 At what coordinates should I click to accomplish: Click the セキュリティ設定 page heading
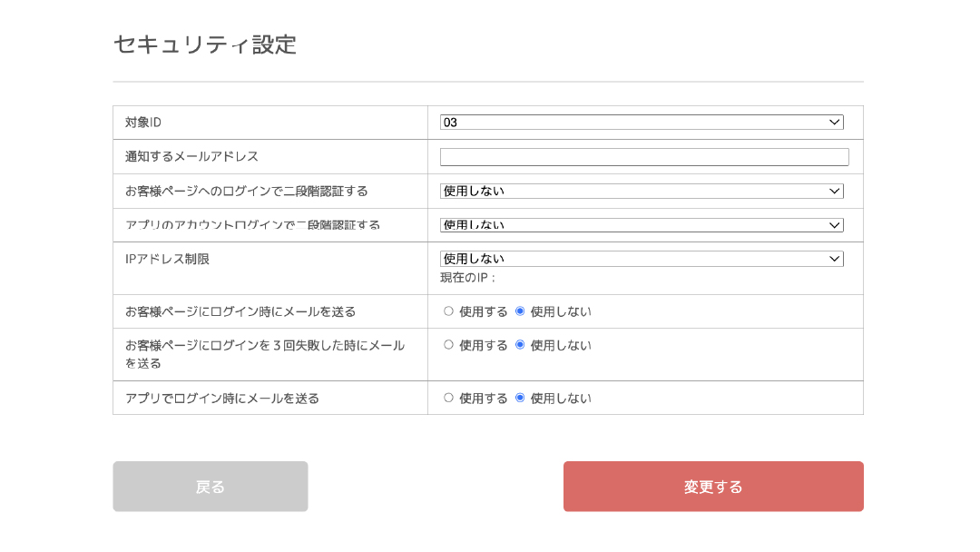pos(204,44)
